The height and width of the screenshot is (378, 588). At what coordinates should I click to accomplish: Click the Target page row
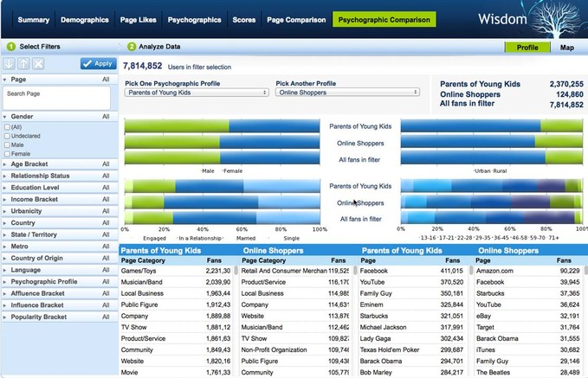(528, 327)
